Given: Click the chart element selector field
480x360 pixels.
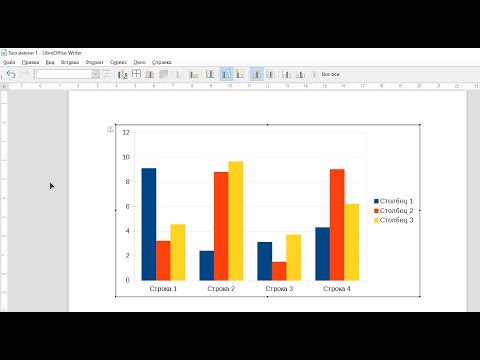Looking at the screenshot, I should (x=64, y=74).
